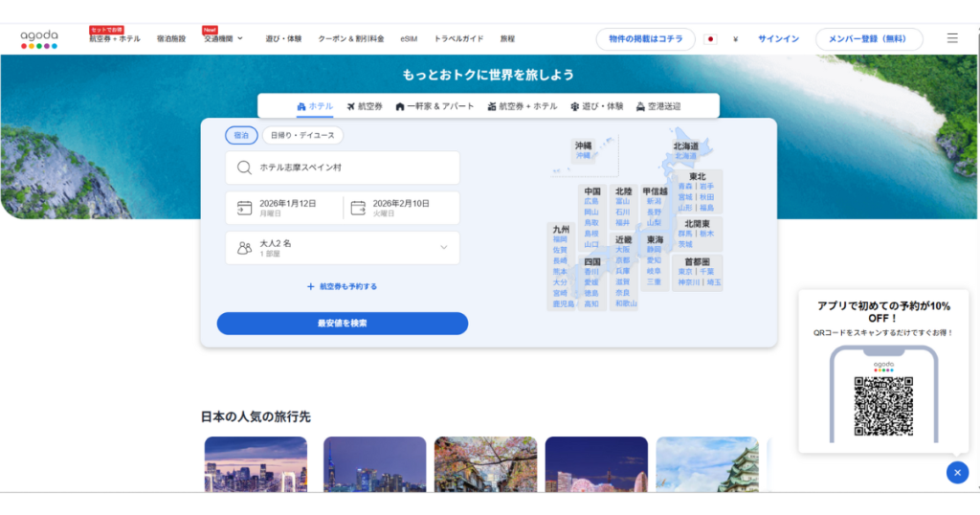This screenshot has width=980, height=515.
Task: Click the 物件の掲載はコチラ button
Action: pos(645,39)
